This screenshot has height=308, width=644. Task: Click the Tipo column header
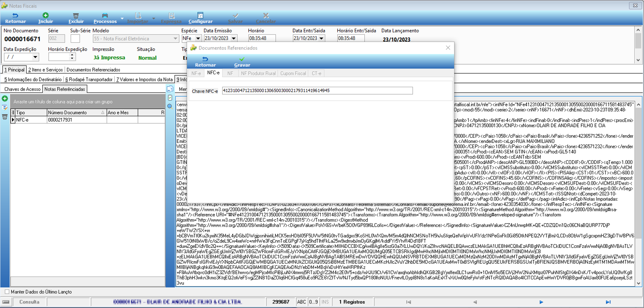[x=31, y=112]
